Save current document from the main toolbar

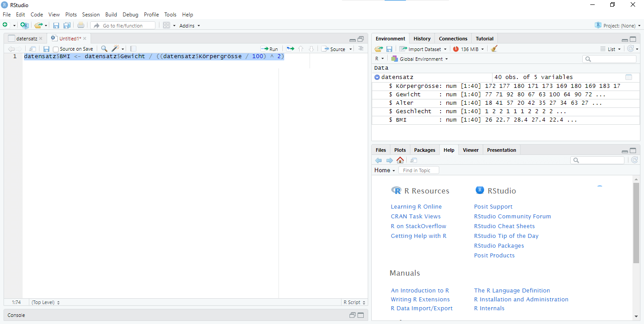(x=56, y=25)
